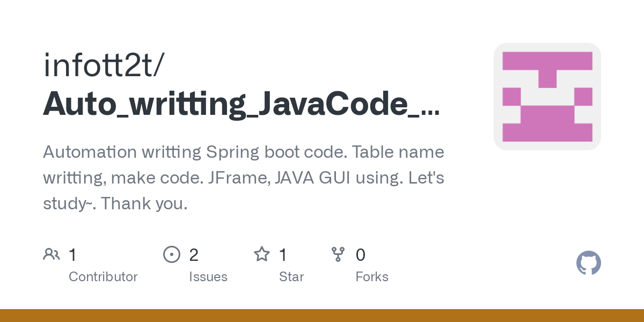644x322 pixels.
Task: Click the fork branch icon
Action: pos(338,254)
